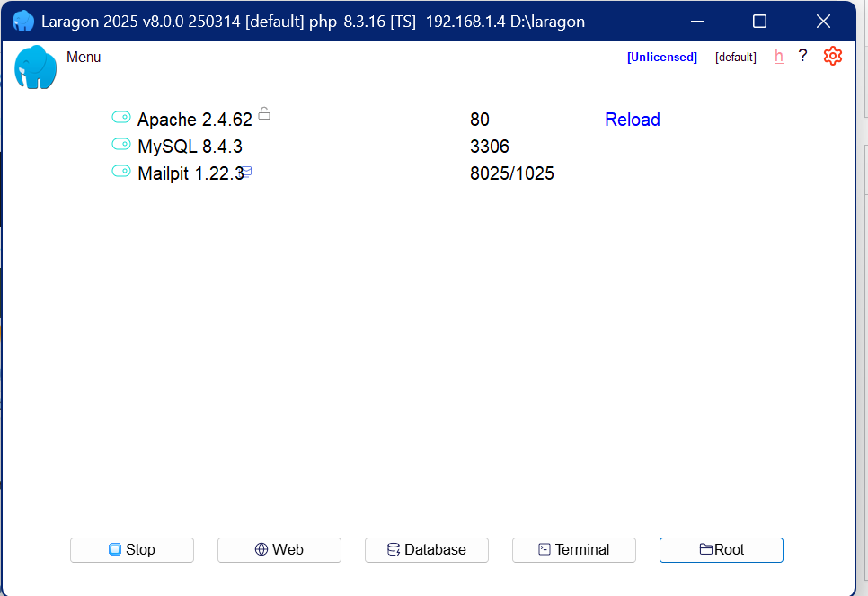Click the Mailpit ports 8025/1025 value
Screen dimensions: 868x596
click(512, 173)
